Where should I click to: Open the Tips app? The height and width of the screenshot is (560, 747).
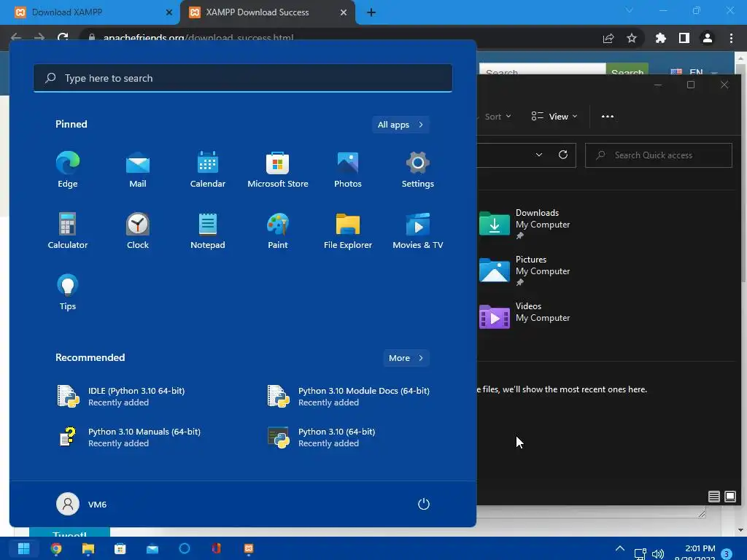pos(68,292)
